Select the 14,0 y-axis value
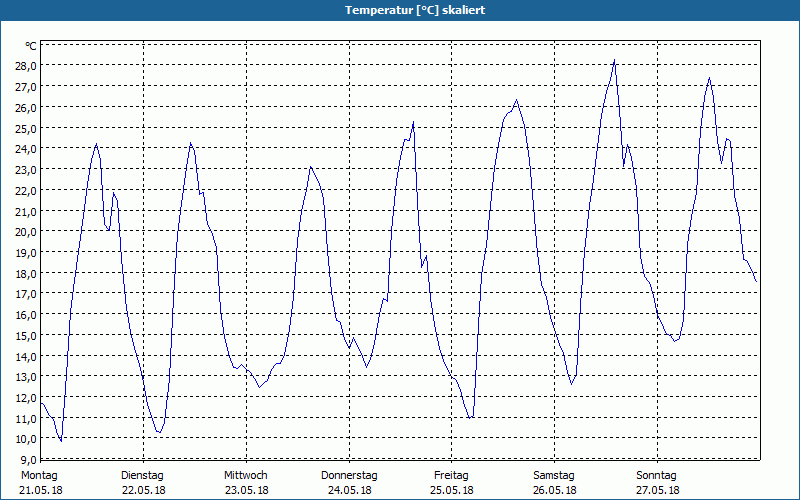 (x=27, y=356)
